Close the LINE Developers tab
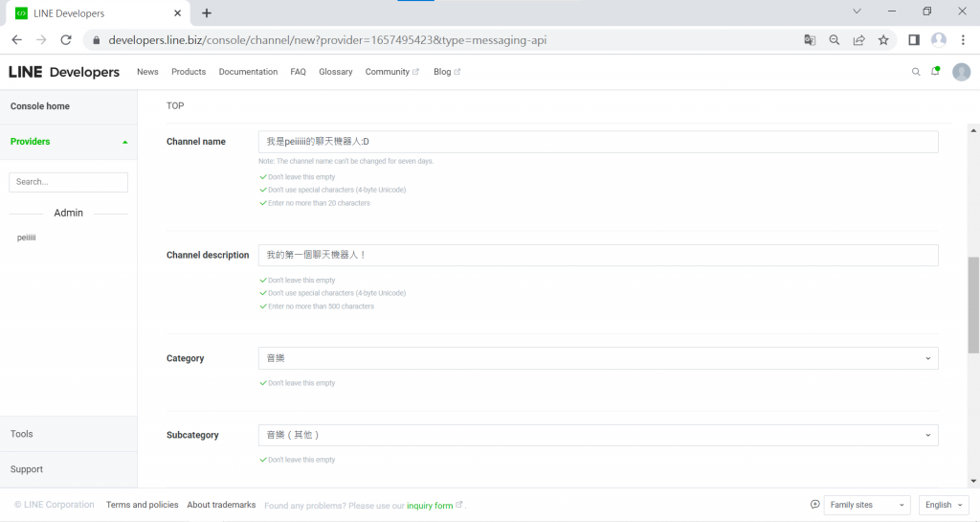This screenshot has height=522, width=980. [177, 13]
